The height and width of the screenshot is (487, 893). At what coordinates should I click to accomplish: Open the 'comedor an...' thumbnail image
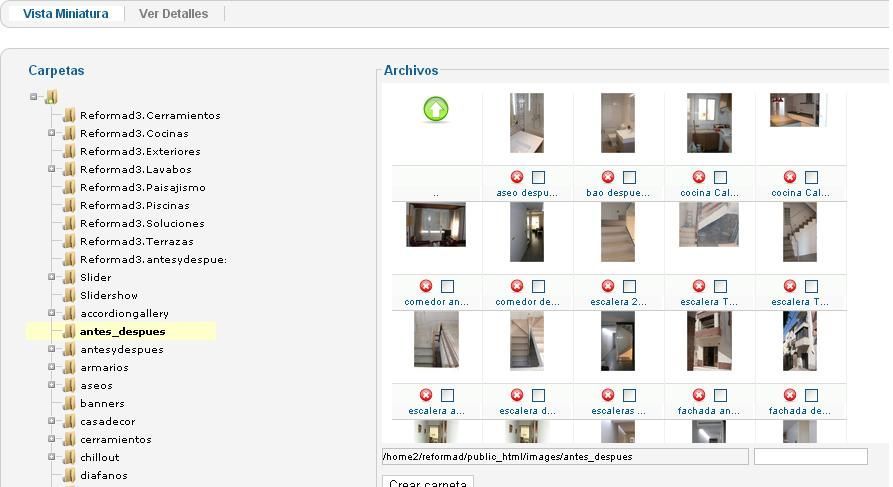tap(436, 224)
